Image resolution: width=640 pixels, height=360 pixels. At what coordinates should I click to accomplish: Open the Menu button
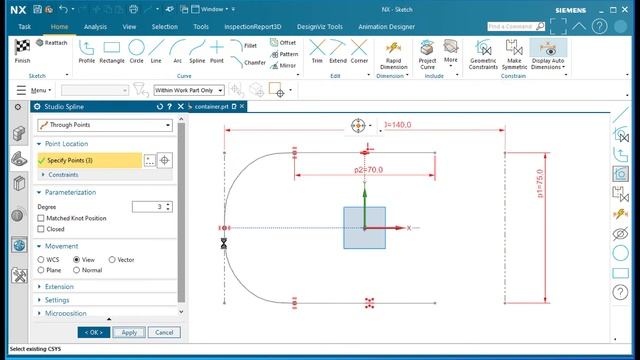point(34,90)
